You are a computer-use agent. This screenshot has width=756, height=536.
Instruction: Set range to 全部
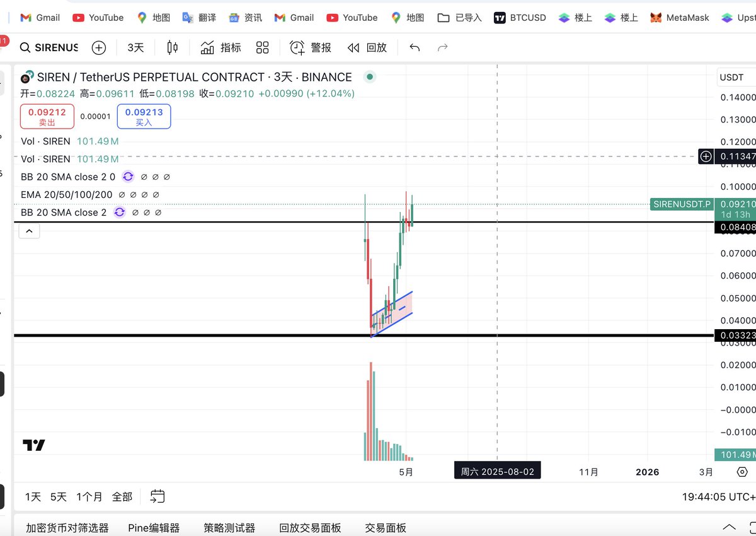(122, 496)
